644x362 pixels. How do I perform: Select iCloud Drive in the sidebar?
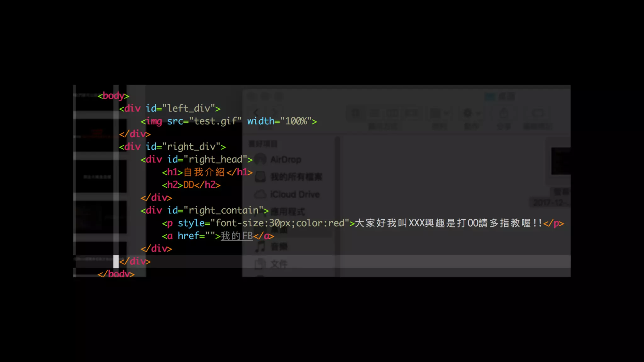pos(294,195)
